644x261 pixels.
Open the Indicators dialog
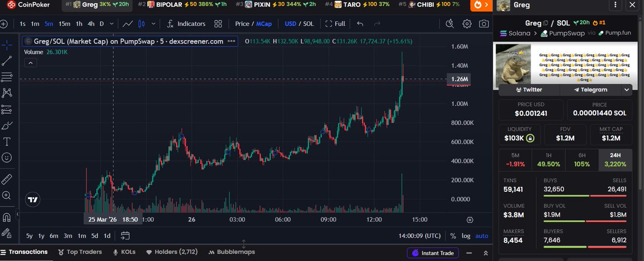186,24
